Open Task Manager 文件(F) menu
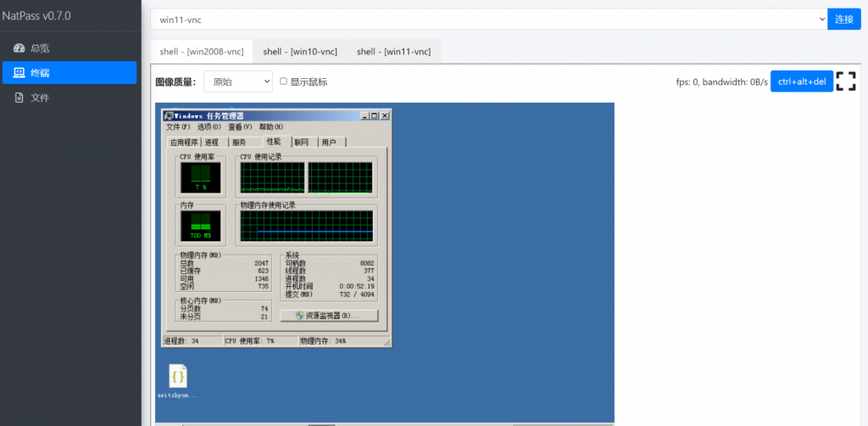868x426 pixels. [178, 126]
